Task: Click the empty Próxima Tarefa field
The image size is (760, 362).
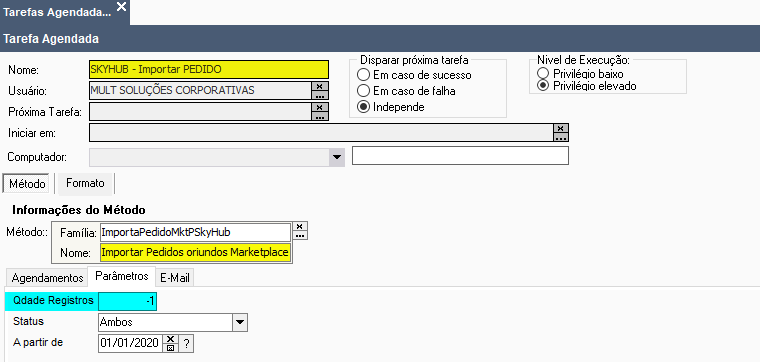Action: (x=200, y=111)
